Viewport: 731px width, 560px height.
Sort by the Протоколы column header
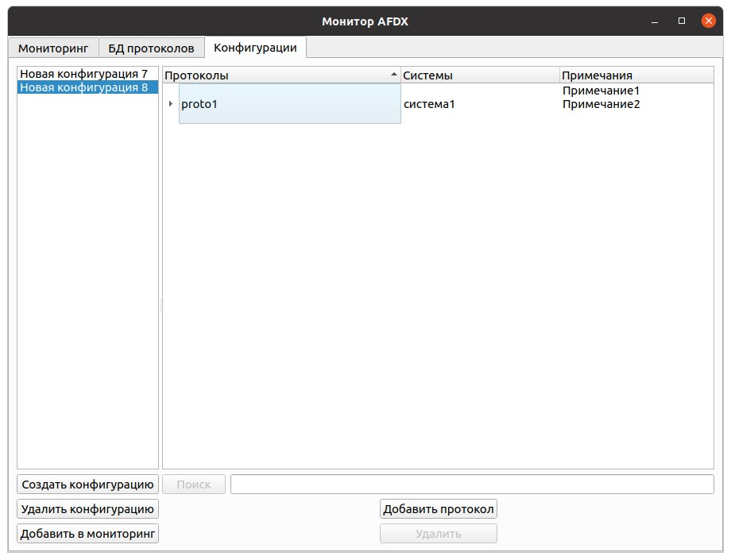pyautogui.click(x=281, y=75)
